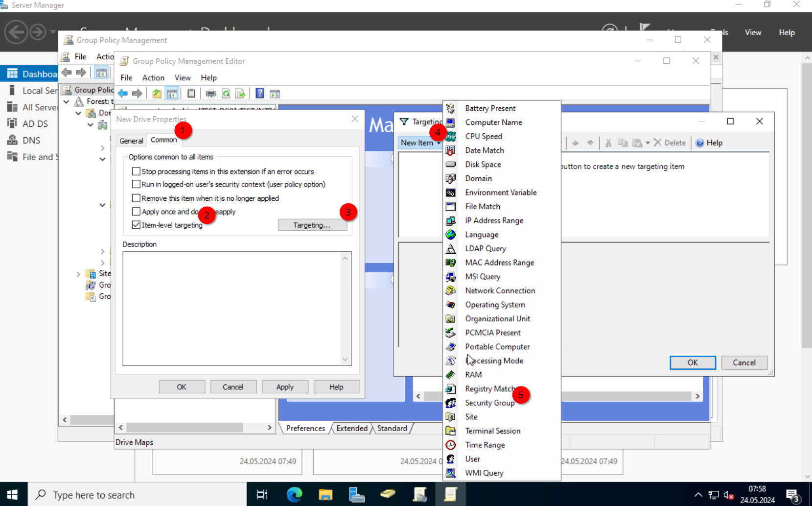The width and height of the screenshot is (812, 506).
Task: Check Remove this item when no longer applied
Action: pyautogui.click(x=136, y=198)
